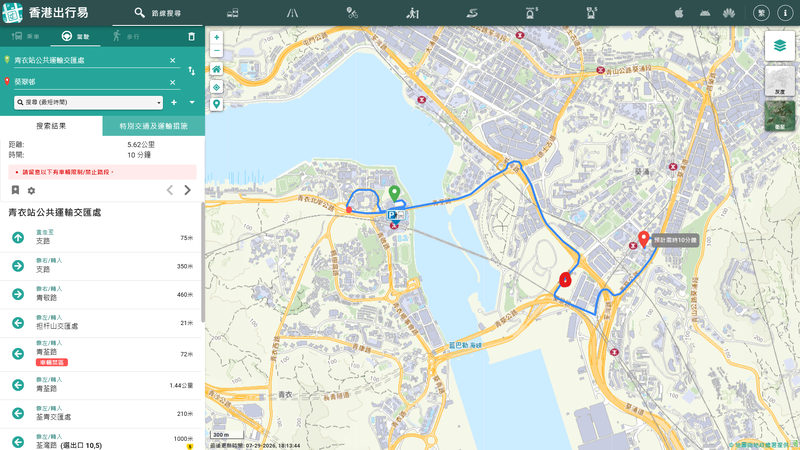
Task: Click the red vehicle restriction warning notice
Action: coord(102,172)
